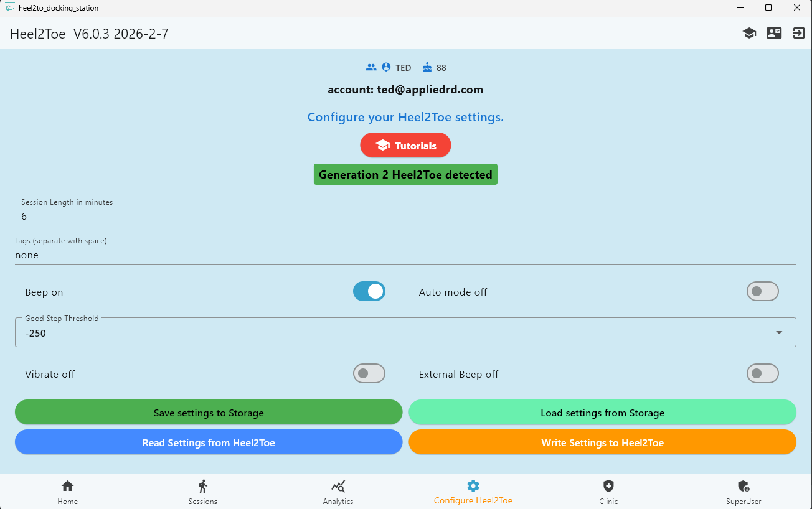Click Save settings to Storage
This screenshot has height=509, width=812.
[208, 412]
